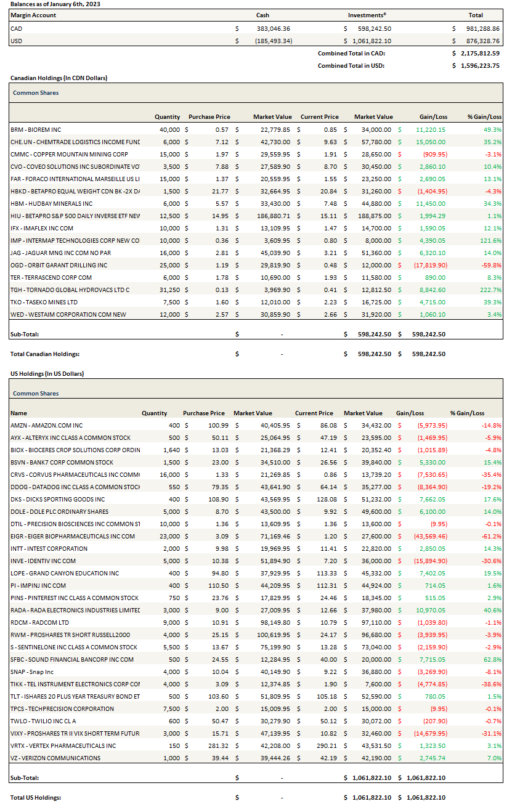
Task: Click the Purchase Price header in Canadian table
Action: (x=209, y=117)
